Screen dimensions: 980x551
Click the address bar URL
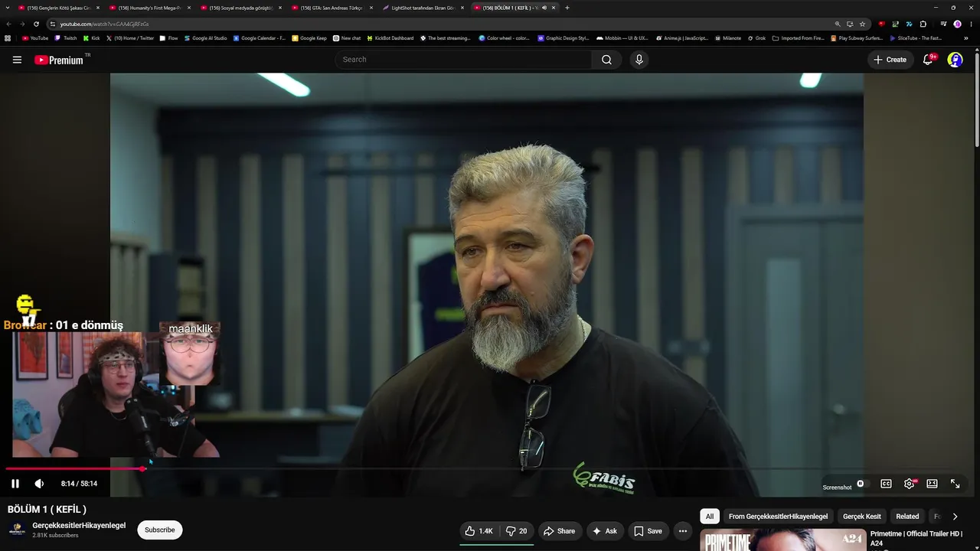point(104,24)
